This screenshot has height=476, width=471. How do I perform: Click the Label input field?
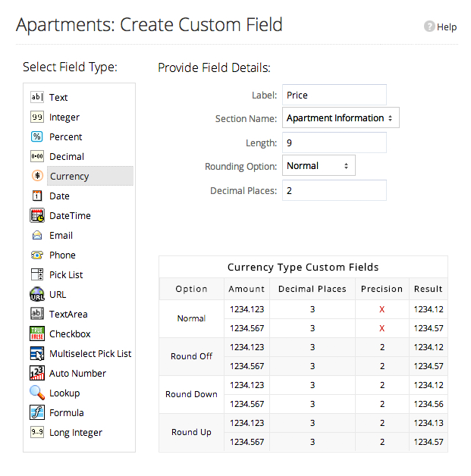tap(334, 95)
